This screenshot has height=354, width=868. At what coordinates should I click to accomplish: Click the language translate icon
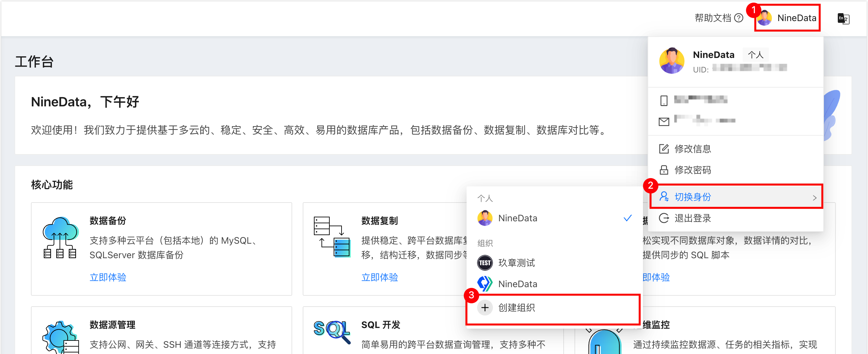pyautogui.click(x=843, y=18)
